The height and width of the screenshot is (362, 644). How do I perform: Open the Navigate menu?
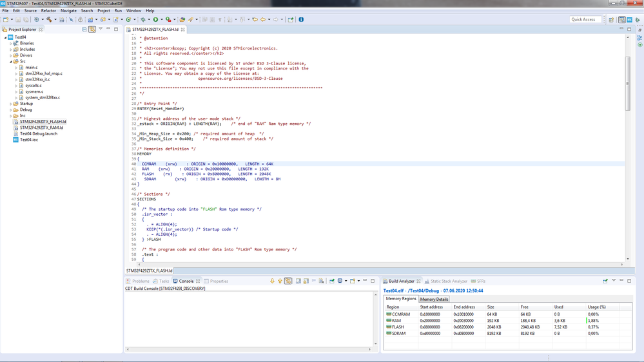68,11
